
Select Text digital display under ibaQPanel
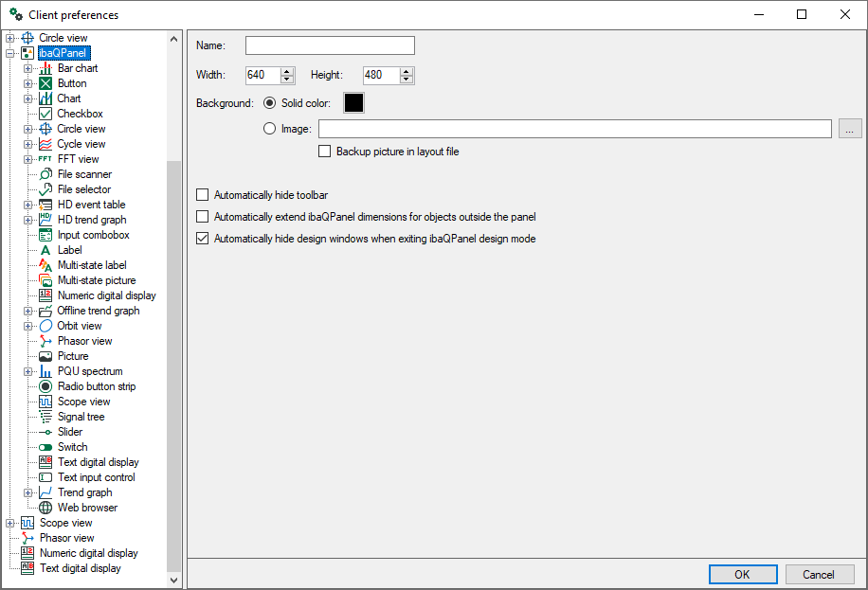[x=98, y=462]
